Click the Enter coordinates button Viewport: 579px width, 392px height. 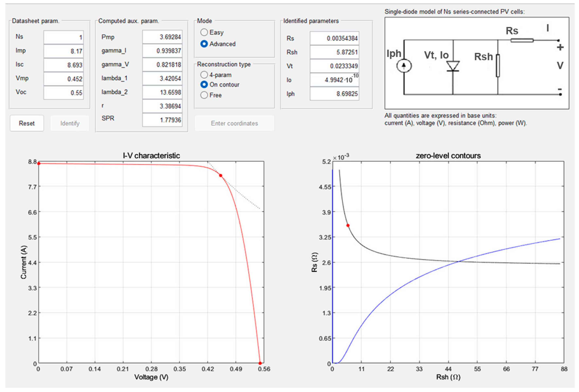234,123
